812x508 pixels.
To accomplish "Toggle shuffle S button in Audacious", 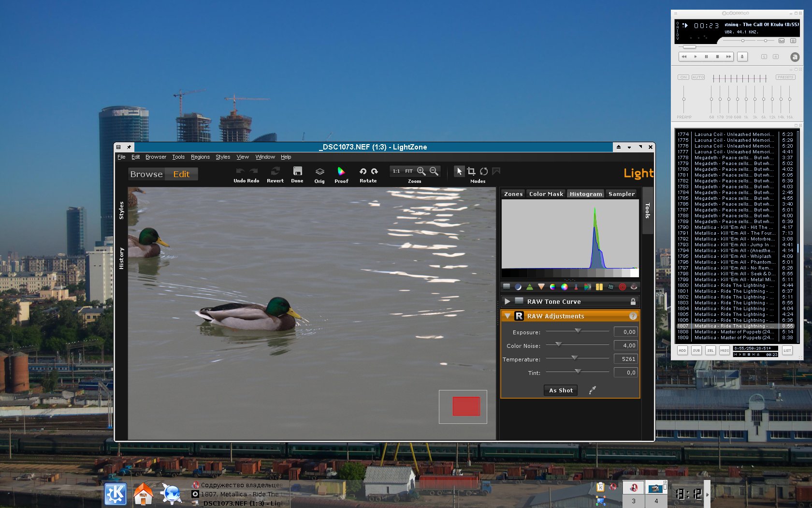I will 764,57.
